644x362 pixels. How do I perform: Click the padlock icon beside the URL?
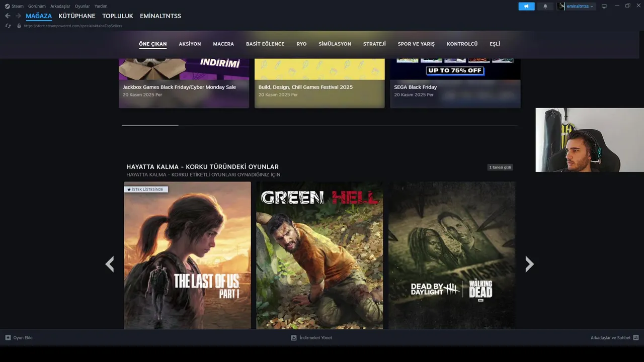pos(19,26)
